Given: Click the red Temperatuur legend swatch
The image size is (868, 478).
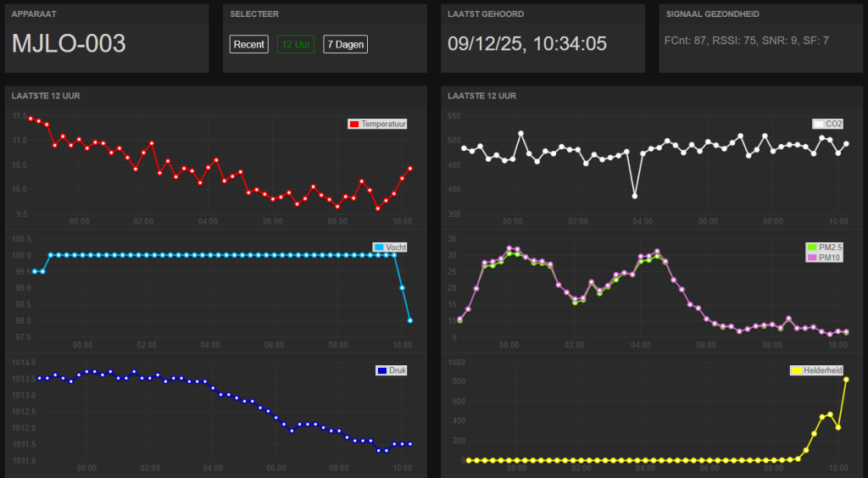Looking at the screenshot, I should [x=354, y=124].
